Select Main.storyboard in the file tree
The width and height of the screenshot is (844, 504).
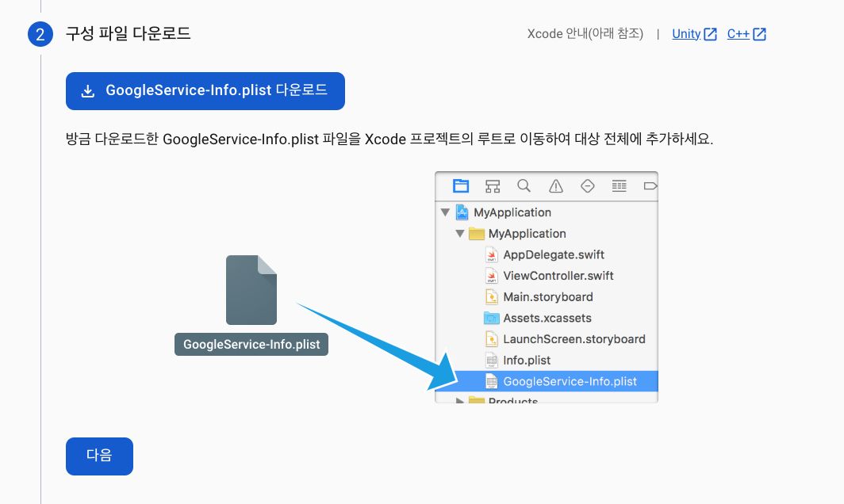click(548, 297)
